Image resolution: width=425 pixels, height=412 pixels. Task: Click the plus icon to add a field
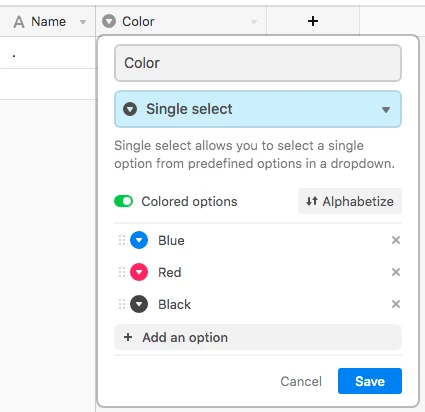[313, 21]
